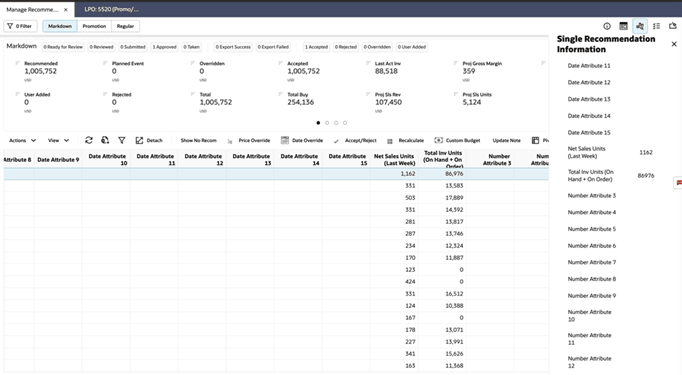The image size is (682, 375).
Task: Toggle the Single Recommendation Information panel icon
Action: pyautogui.click(x=640, y=26)
